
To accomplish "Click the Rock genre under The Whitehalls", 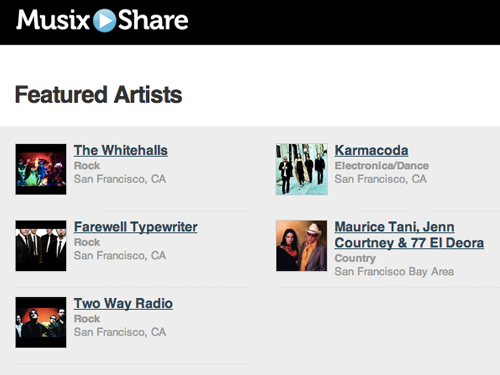I will (x=87, y=166).
